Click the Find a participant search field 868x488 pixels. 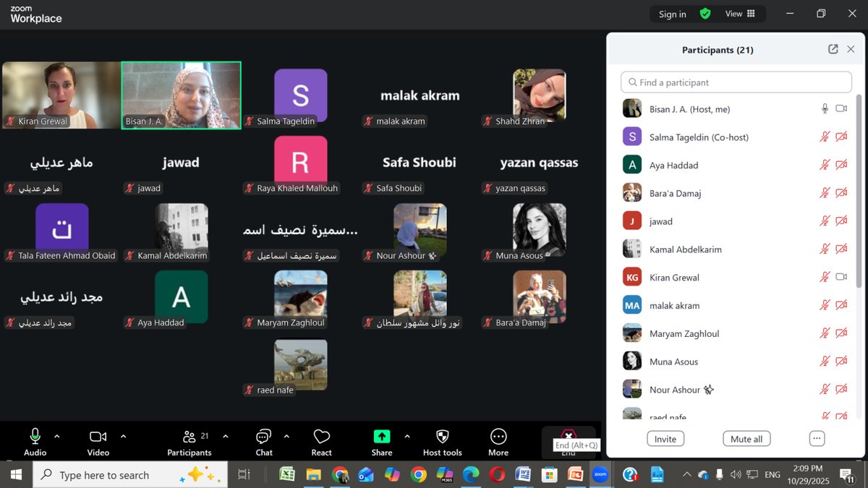(x=736, y=82)
